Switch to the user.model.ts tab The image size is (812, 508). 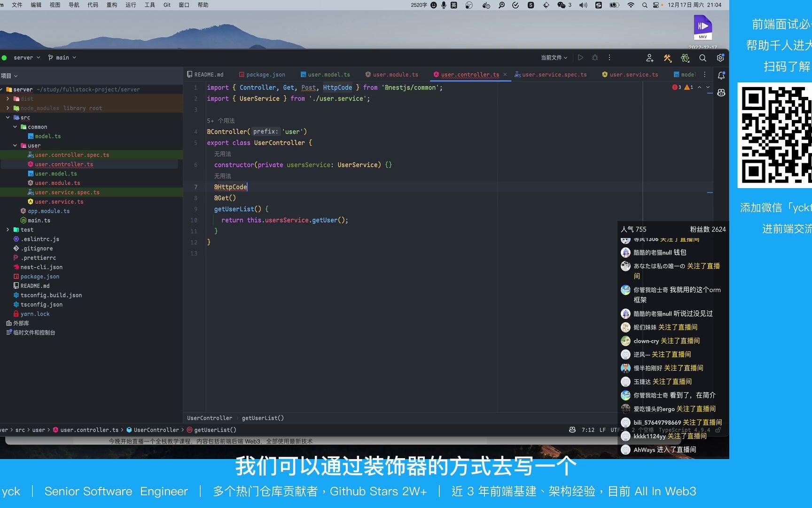pos(325,75)
